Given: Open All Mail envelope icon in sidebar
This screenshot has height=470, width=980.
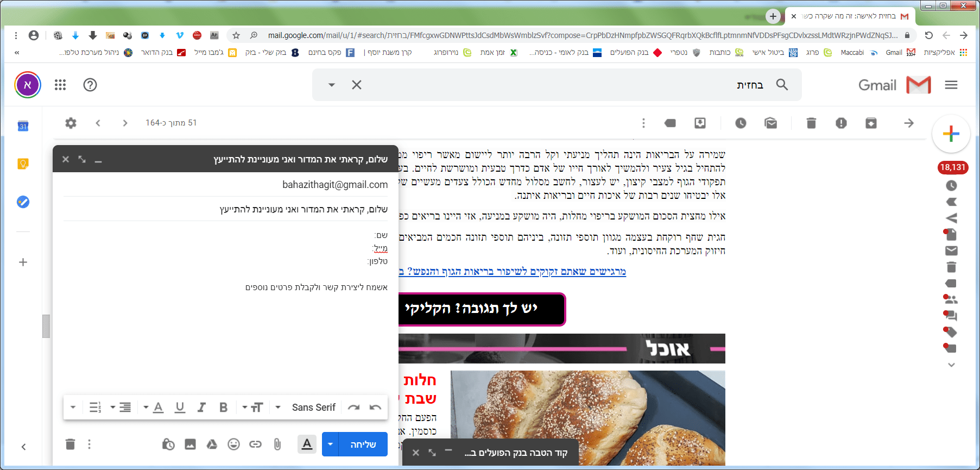Looking at the screenshot, I should pos(951,250).
